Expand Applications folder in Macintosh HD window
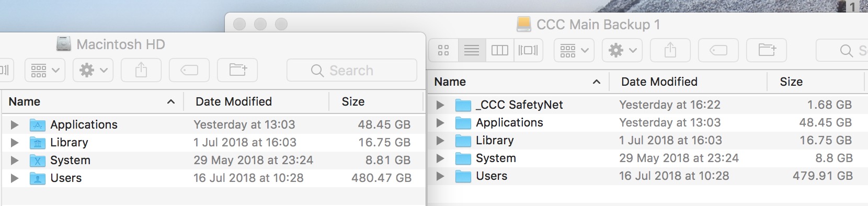The width and height of the screenshot is (868, 206). click(15, 124)
